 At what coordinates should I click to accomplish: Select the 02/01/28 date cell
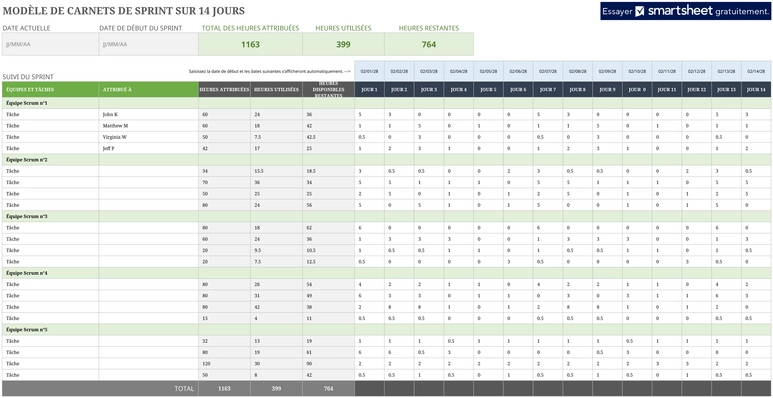pyautogui.click(x=369, y=71)
